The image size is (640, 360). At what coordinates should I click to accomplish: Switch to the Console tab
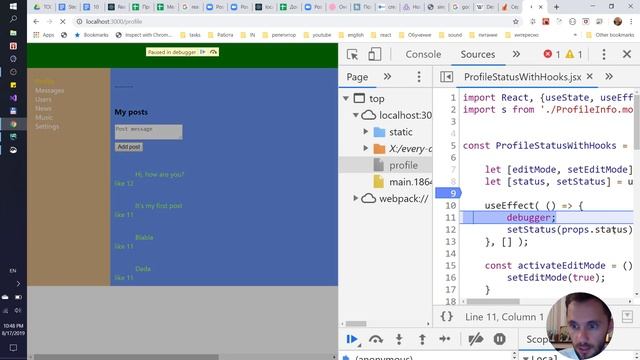[x=423, y=54]
